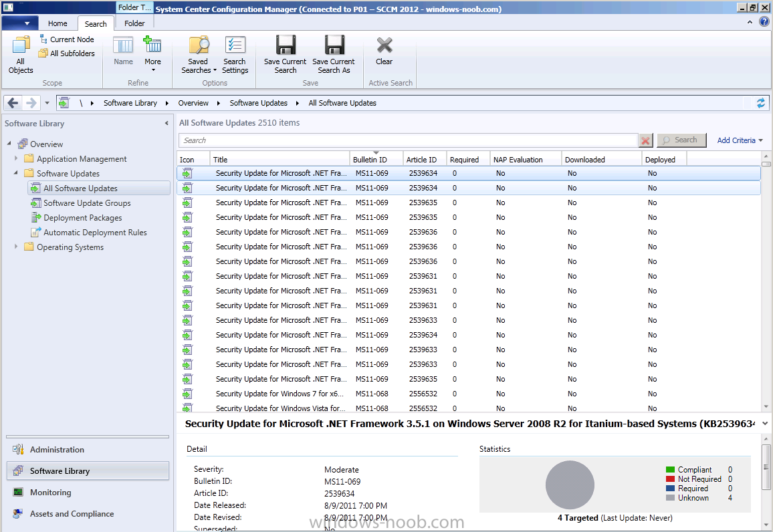Open the Assets and Compliance workspace
The width and height of the screenshot is (773, 532).
[x=88, y=514]
